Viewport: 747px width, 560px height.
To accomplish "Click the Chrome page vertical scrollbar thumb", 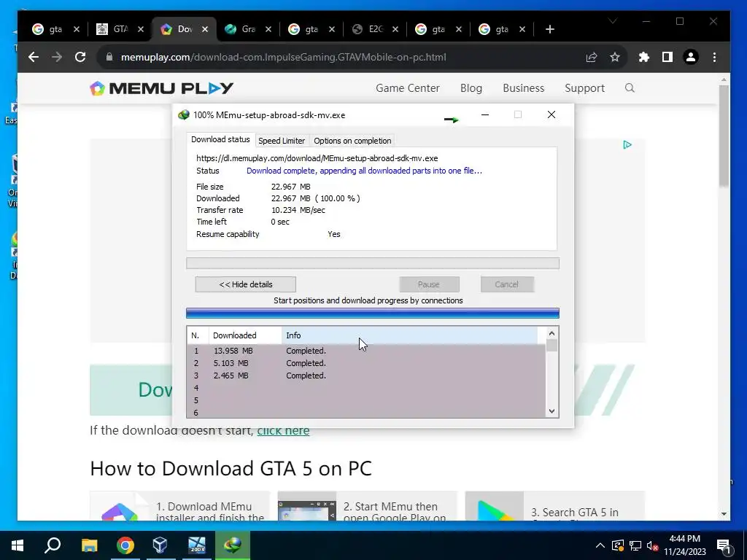I will pos(724,136).
